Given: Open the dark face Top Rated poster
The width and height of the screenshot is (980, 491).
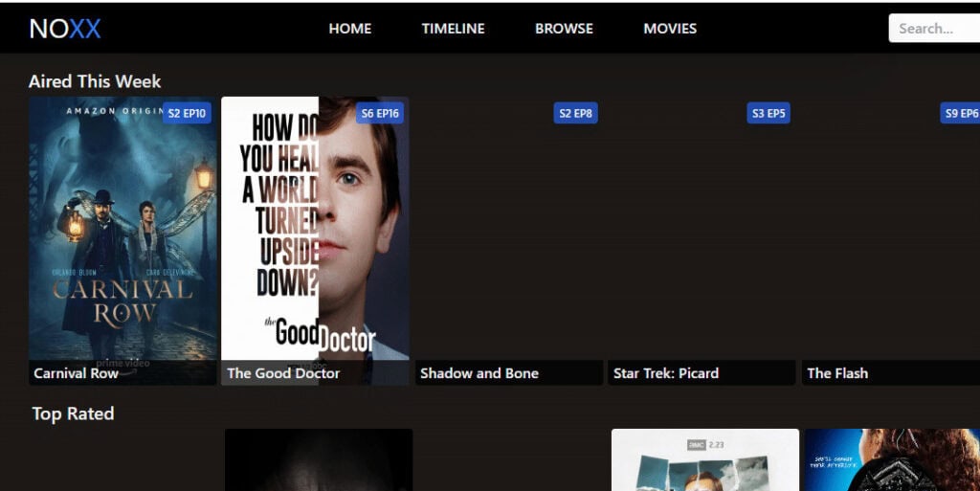Looking at the screenshot, I should pos(319,459).
